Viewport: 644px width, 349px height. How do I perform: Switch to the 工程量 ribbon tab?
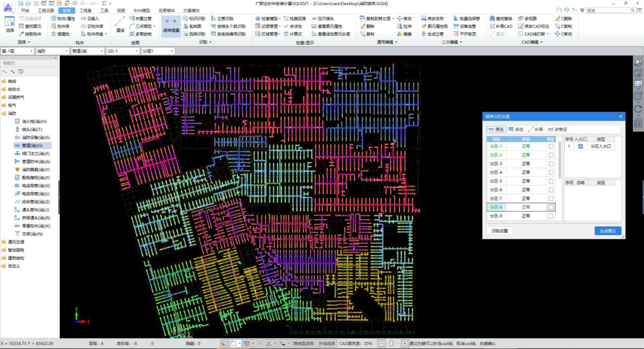[x=85, y=10]
